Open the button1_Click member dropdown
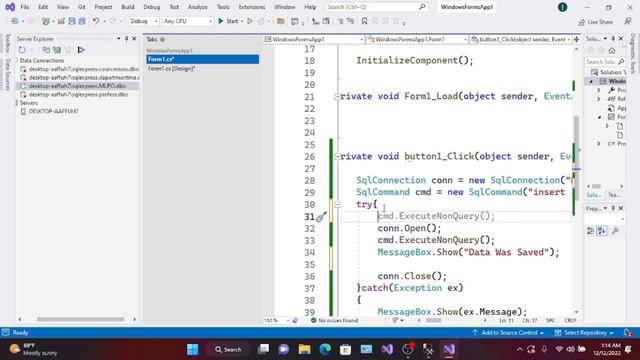The width and height of the screenshot is (640, 360). click(x=521, y=39)
